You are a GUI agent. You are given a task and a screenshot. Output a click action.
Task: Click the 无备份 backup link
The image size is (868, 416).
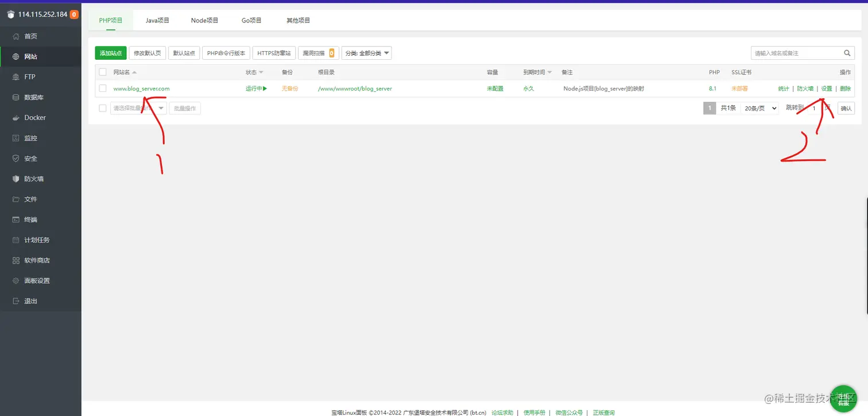coord(290,88)
